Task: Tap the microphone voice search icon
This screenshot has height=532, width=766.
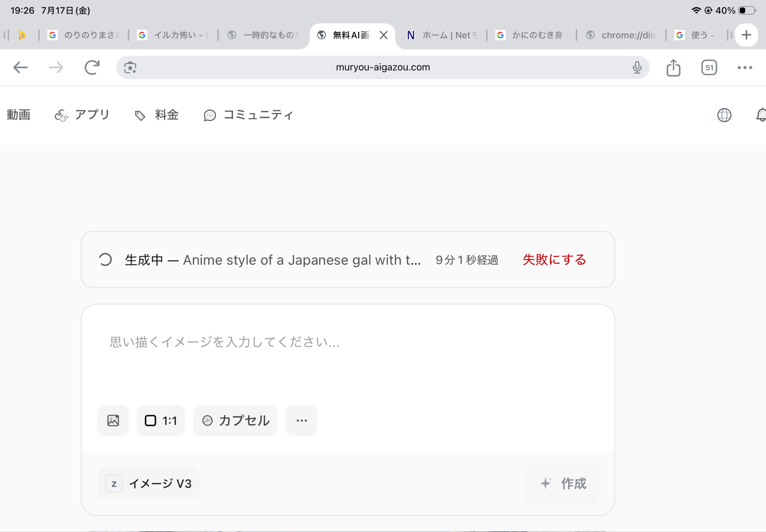Action: 637,68
